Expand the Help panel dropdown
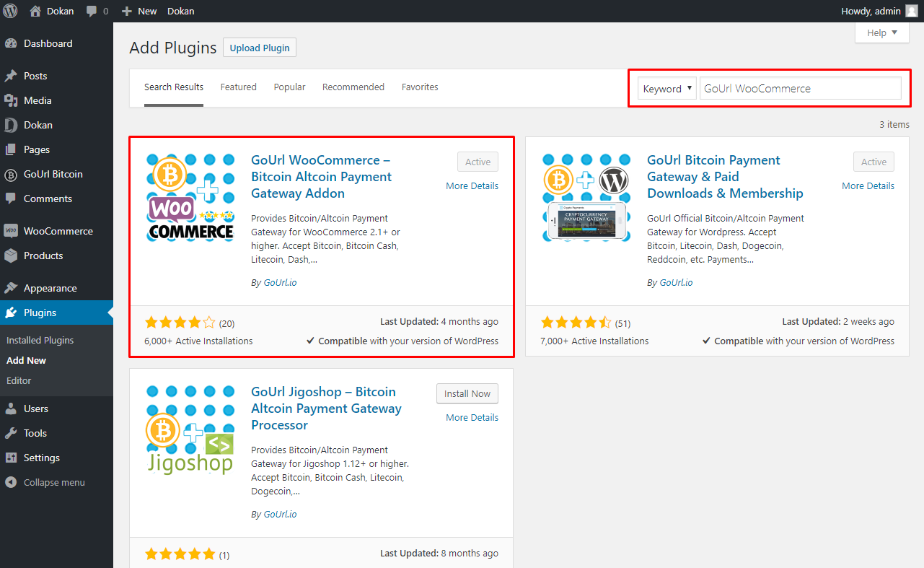Viewport: 924px width, 568px height. [882, 32]
